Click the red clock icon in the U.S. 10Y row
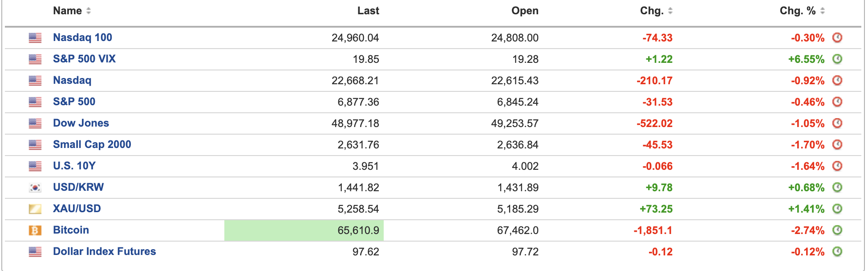868x271 pixels. pos(837,166)
